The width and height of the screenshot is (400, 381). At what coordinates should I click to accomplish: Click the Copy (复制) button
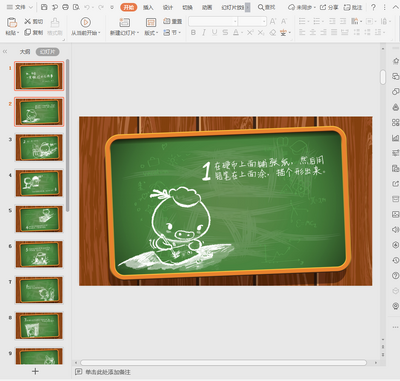click(x=33, y=32)
